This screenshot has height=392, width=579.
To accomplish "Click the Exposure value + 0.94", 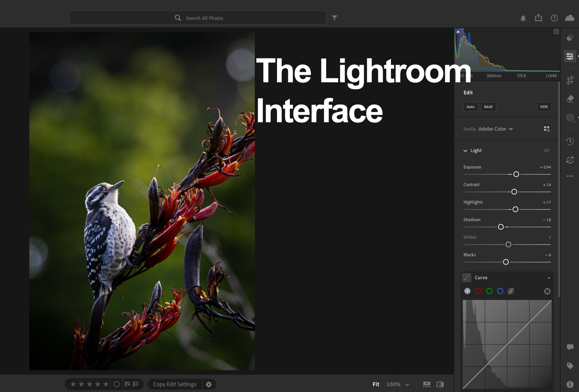I will (545, 167).
